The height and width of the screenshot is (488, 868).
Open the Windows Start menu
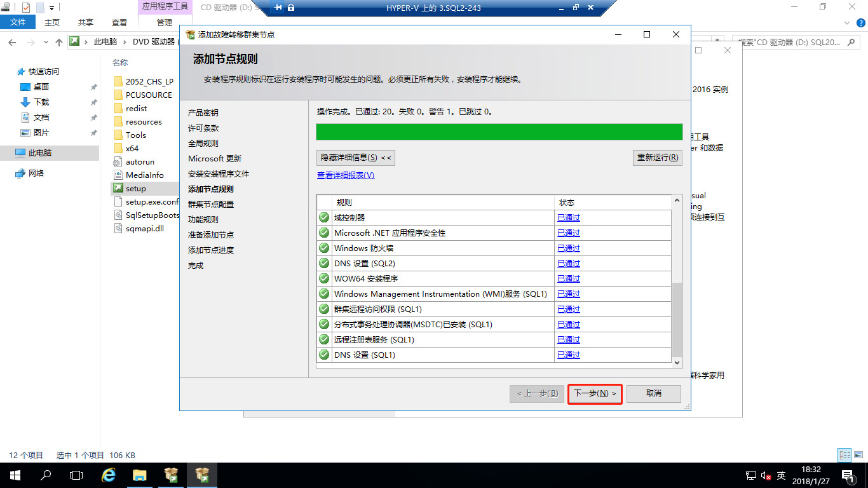15,475
